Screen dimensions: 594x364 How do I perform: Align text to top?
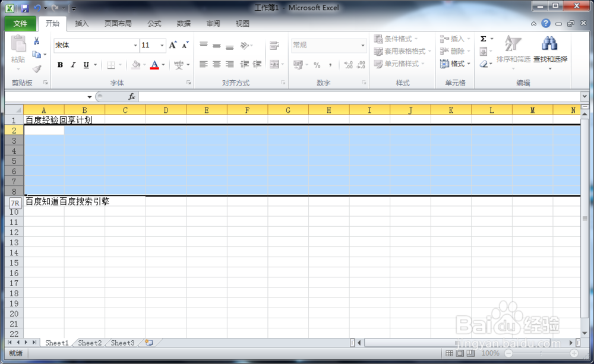tap(203, 46)
